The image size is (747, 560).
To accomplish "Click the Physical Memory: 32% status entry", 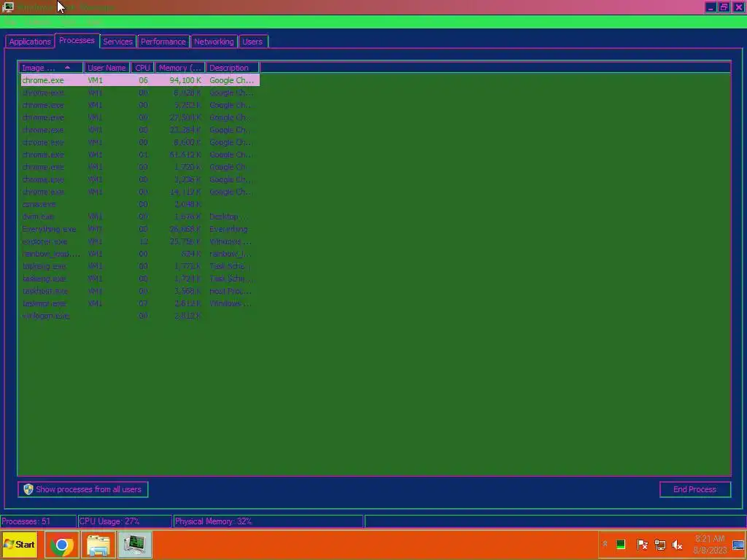I will [268, 521].
